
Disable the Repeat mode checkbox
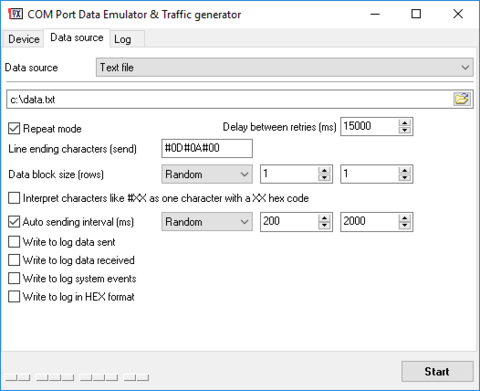[x=14, y=128]
